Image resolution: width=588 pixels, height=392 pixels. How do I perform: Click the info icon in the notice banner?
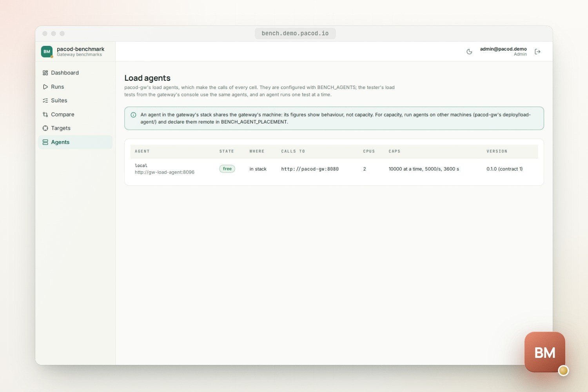pyautogui.click(x=133, y=115)
